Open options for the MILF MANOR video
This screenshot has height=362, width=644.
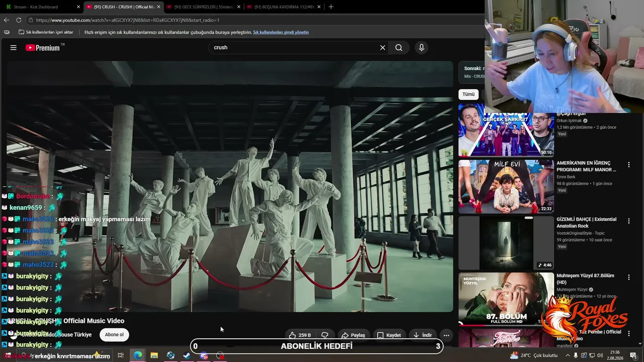[x=628, y=164]
